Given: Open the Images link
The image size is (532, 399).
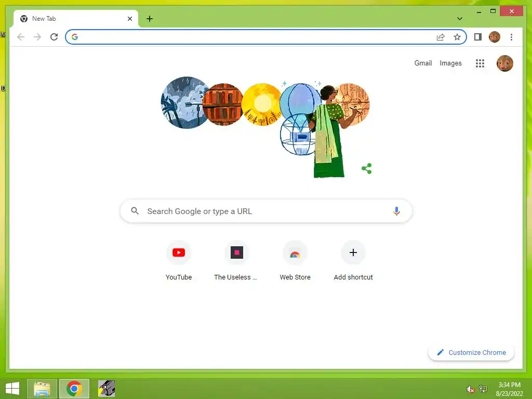Looking at the screenshot, I should click(x=450, y=63).
